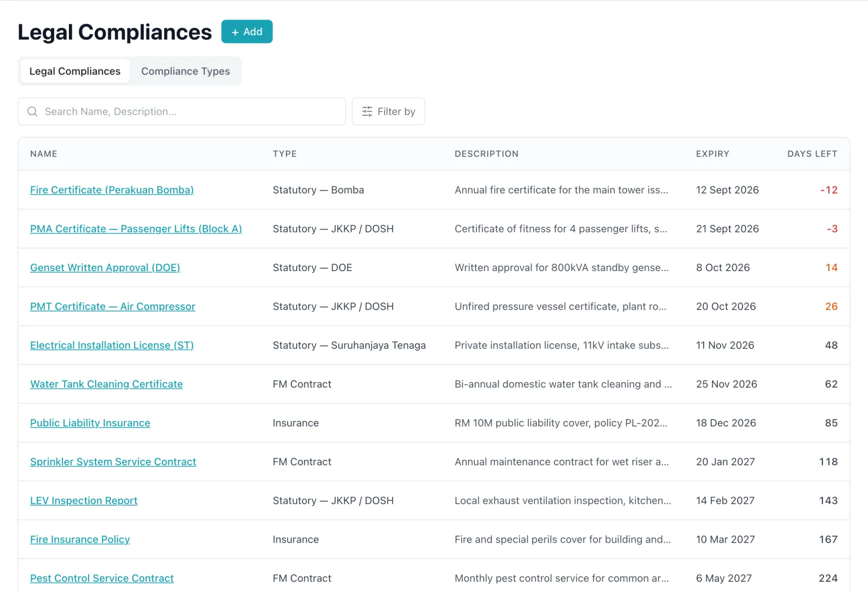The image size is (868, 592).
Task: Click the 224 days left value
Action: [x=828, y=578]
